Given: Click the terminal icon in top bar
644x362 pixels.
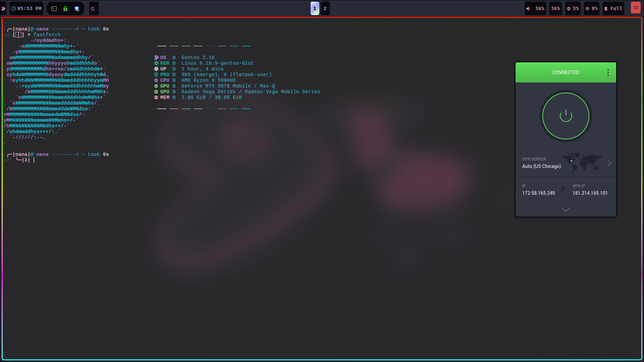Looking at the screenshot, I should click(54, 9).
